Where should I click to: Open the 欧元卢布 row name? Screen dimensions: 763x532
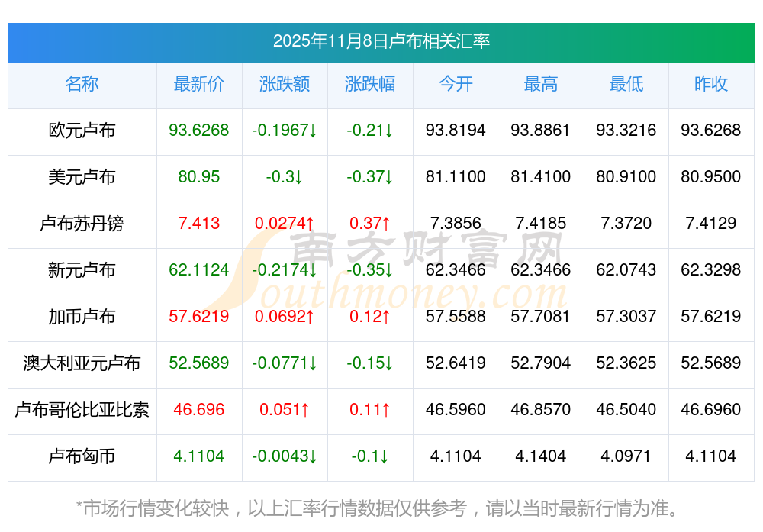tap(82, 131)
